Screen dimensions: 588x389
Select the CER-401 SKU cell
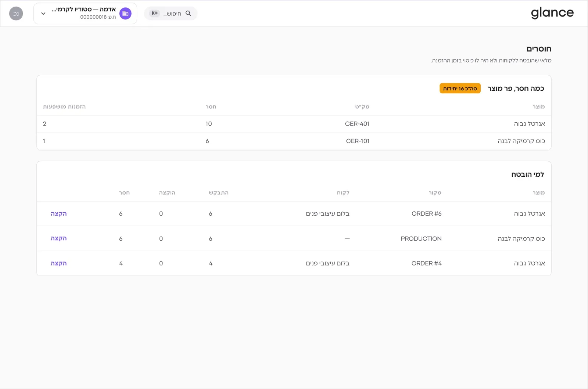tap(357, 124)
